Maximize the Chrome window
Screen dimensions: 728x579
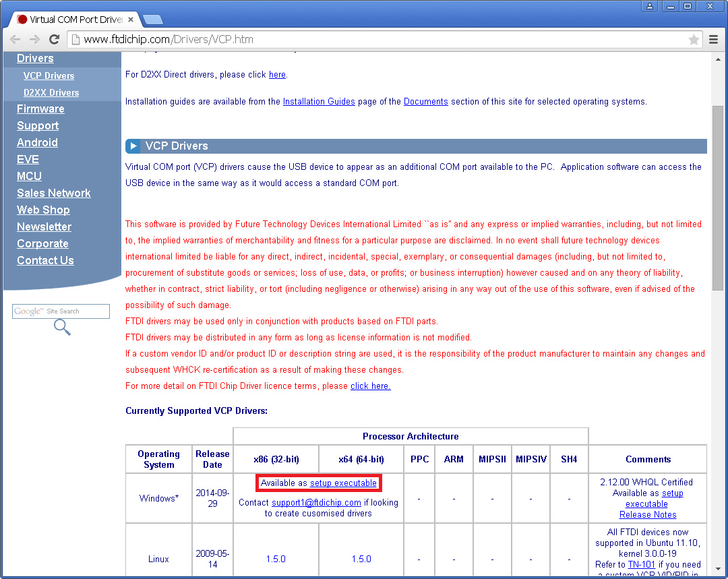click(x=688, y=6)
